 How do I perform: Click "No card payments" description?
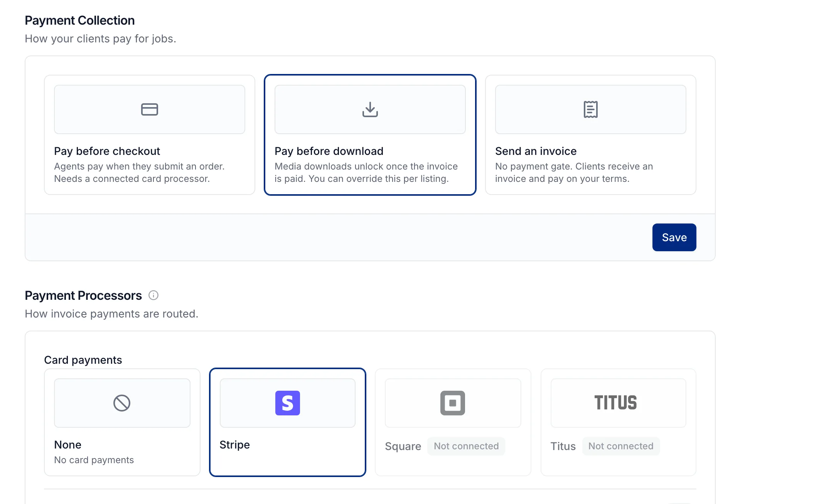[94, 460]
